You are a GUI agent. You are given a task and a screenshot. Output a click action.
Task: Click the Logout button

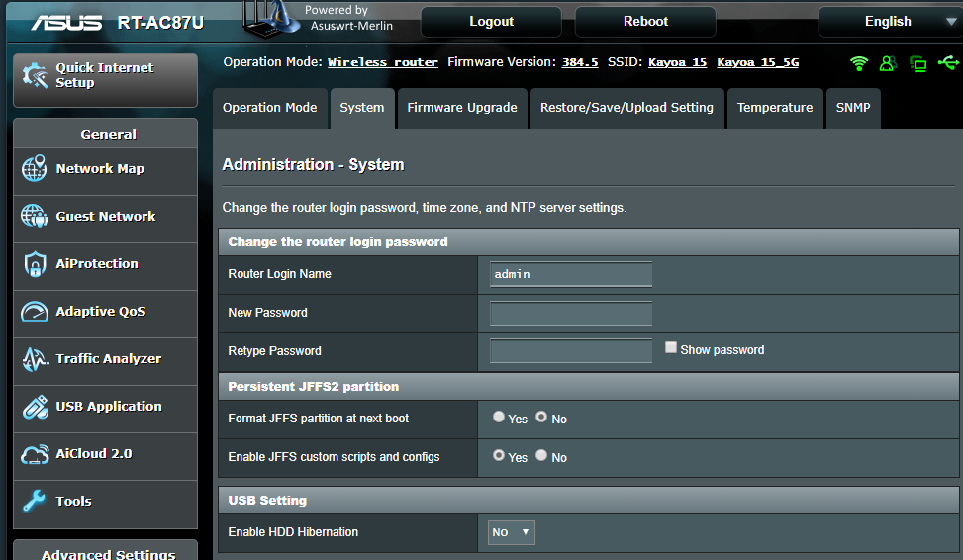[491, 22]
